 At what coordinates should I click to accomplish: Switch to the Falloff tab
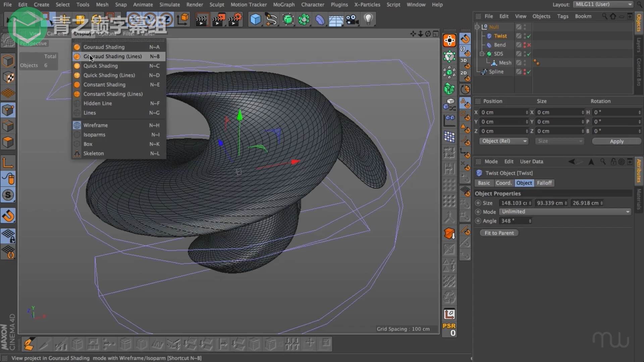pyautogui.click(x=544, y=183)
